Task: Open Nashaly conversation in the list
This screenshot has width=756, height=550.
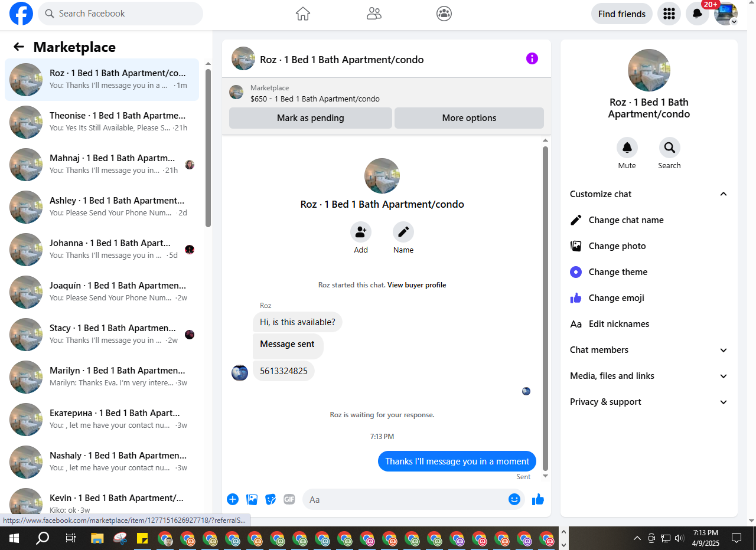Action: (102, 462)
